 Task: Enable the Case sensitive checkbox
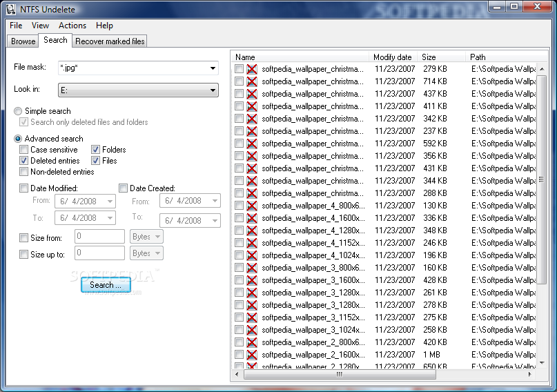[23, 150]
